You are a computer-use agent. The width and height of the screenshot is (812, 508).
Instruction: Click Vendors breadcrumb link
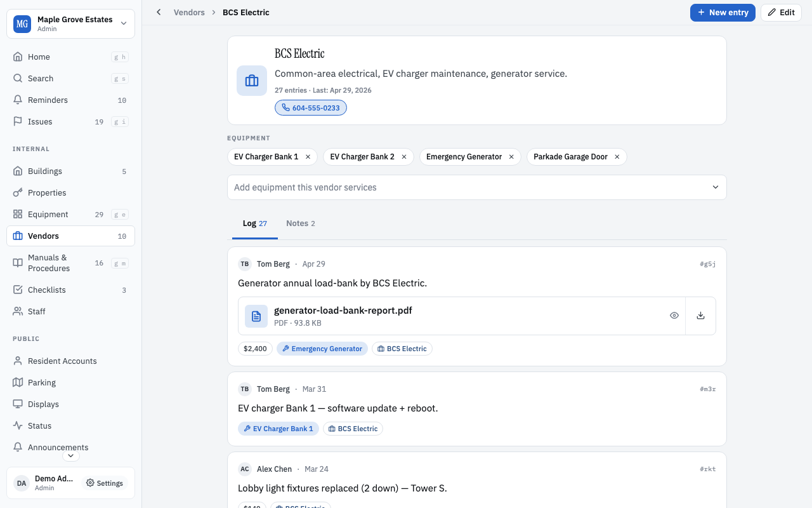point(189,12)
